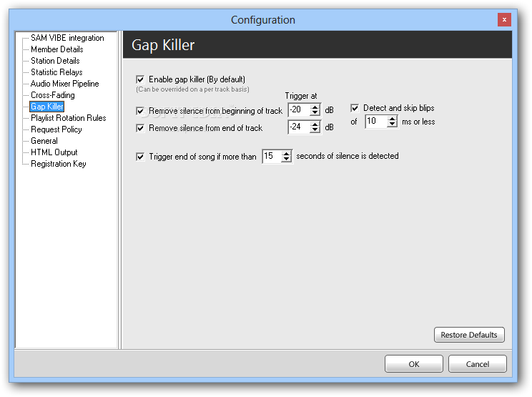Decrease blip length ms value
This screenshot has width=532, height=397.
[393, 124]
